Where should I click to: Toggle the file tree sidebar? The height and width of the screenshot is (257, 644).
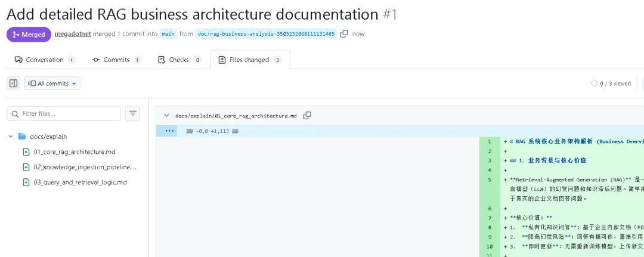point(13,83)
